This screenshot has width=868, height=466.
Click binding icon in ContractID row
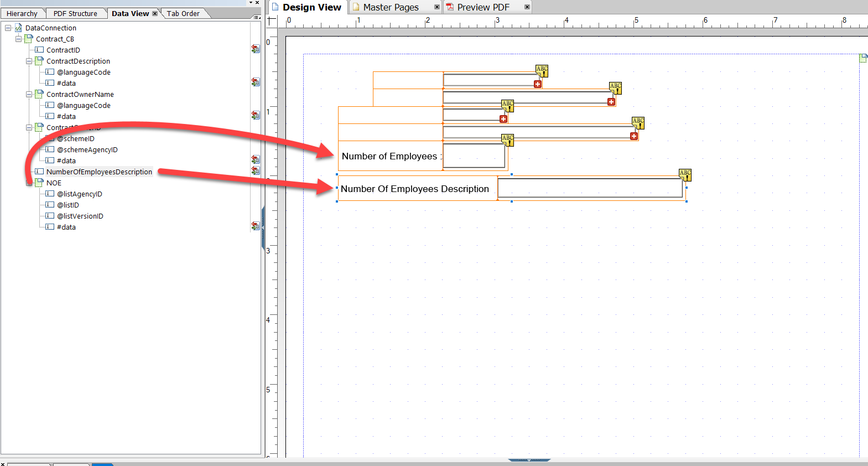(256, 49)
